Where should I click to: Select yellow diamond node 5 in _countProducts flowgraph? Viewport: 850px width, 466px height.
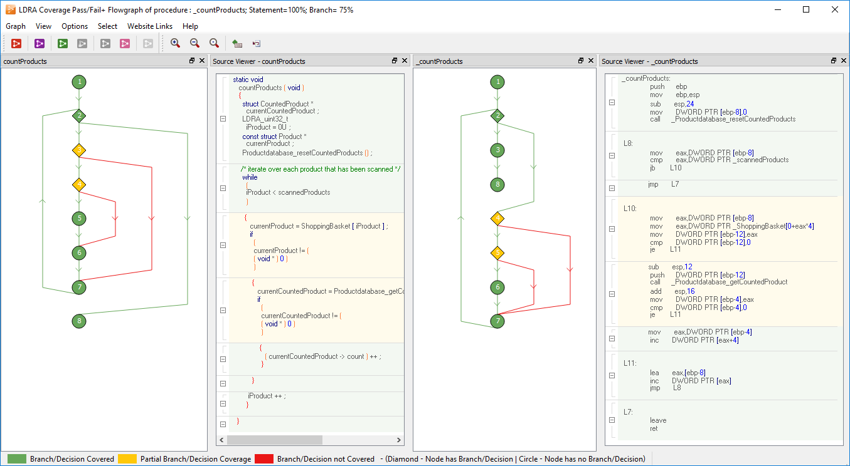point(498,253)
